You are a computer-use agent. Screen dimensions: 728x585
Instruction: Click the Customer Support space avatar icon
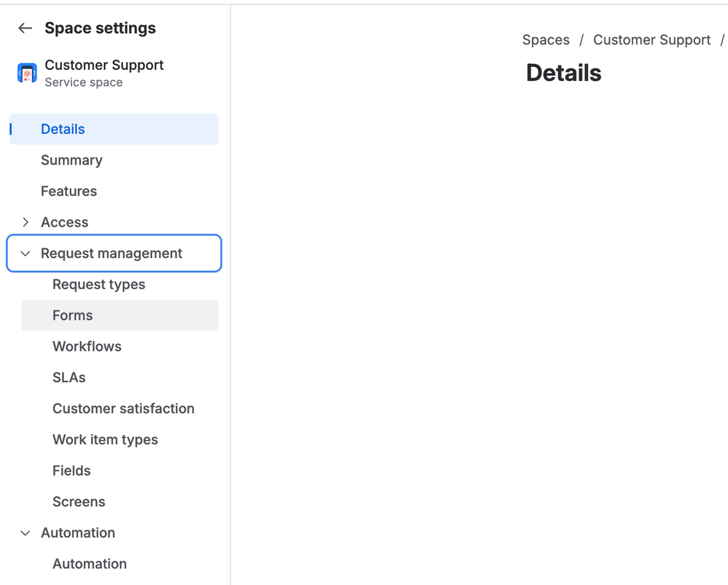click(27, 73)
